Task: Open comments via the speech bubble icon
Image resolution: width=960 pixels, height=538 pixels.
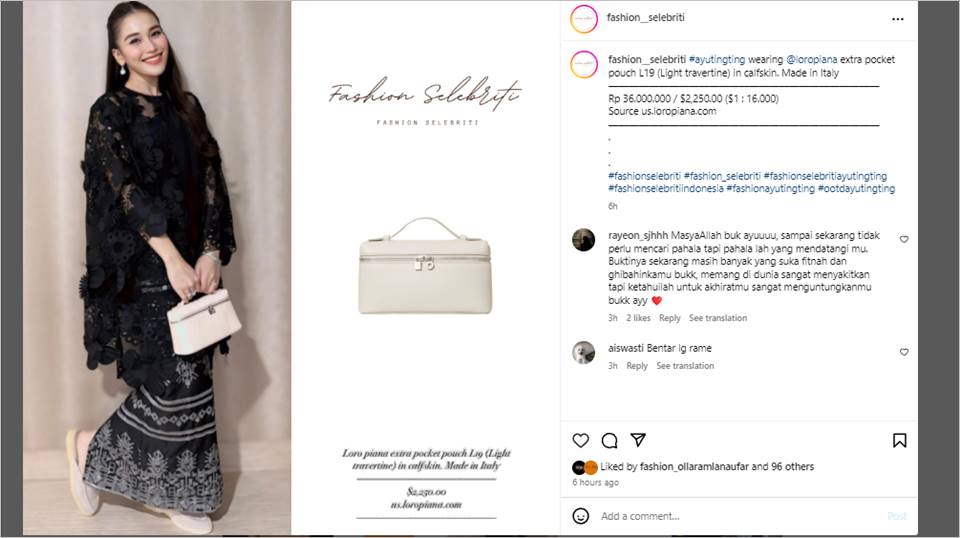Action: [x=609, y=440]
